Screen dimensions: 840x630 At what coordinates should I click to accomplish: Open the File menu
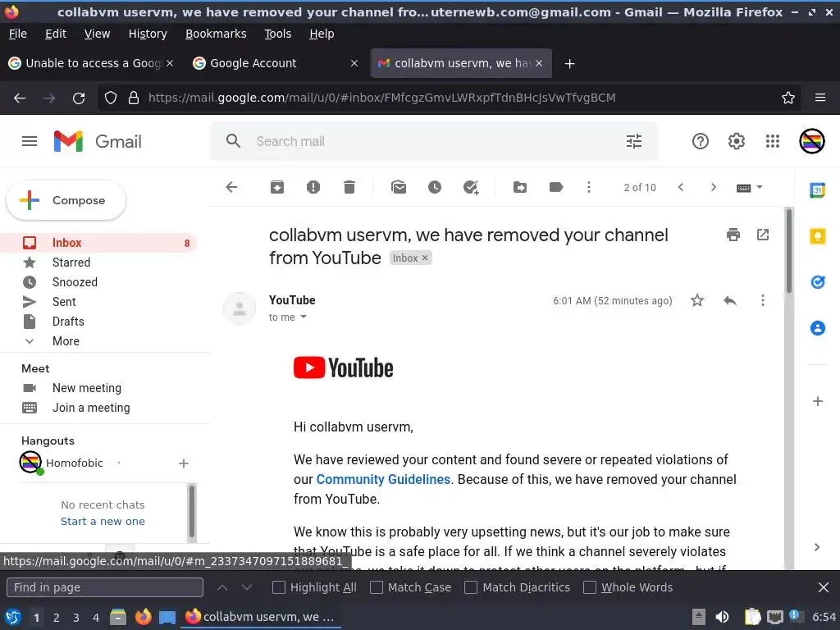(18, 34)
